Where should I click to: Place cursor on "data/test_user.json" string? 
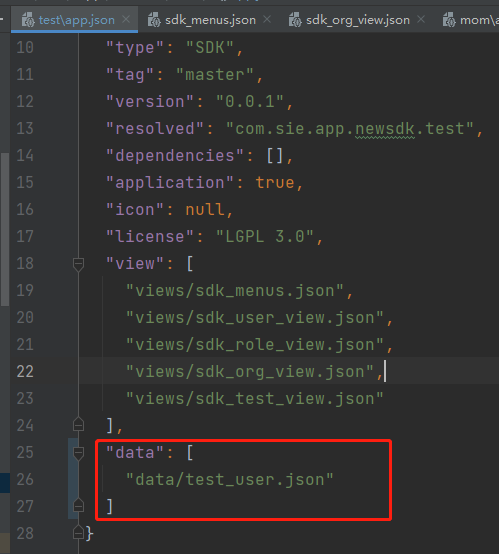(230, 480)
